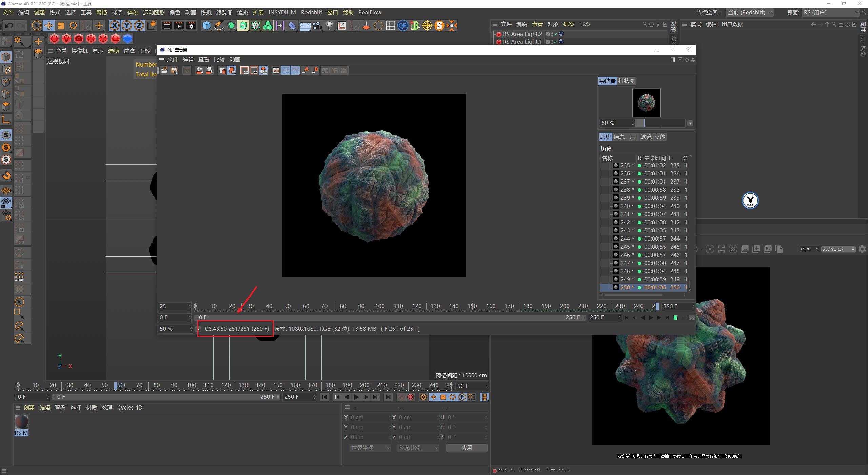Screen dimensions: 868x475
Task: Lock the Y axis in the toolbar
Action: coord(126,25)
